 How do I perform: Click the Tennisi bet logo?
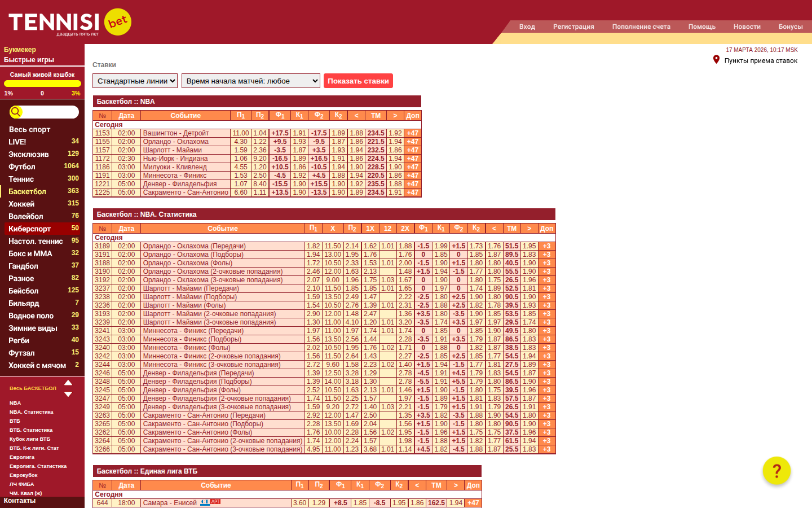(69, 23)
